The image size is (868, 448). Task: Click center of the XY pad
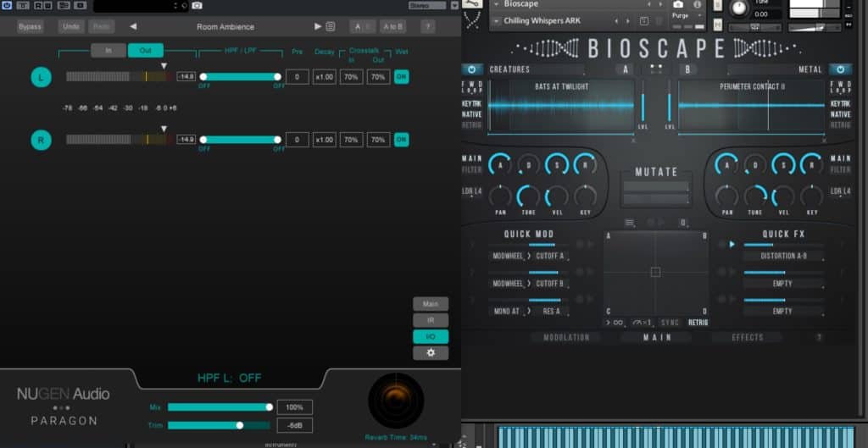(655, 272)
